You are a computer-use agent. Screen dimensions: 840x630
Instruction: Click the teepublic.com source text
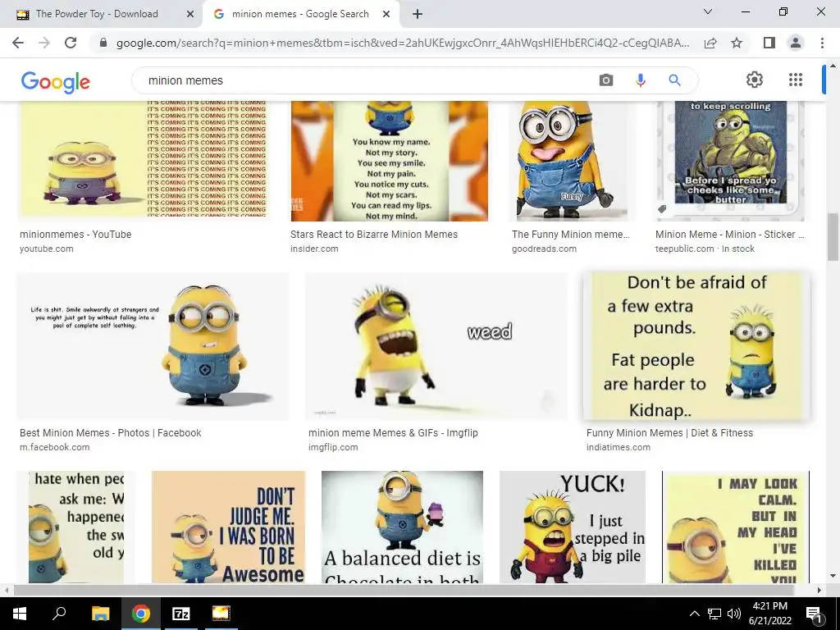pyautogui.click(x=685, y=249)
